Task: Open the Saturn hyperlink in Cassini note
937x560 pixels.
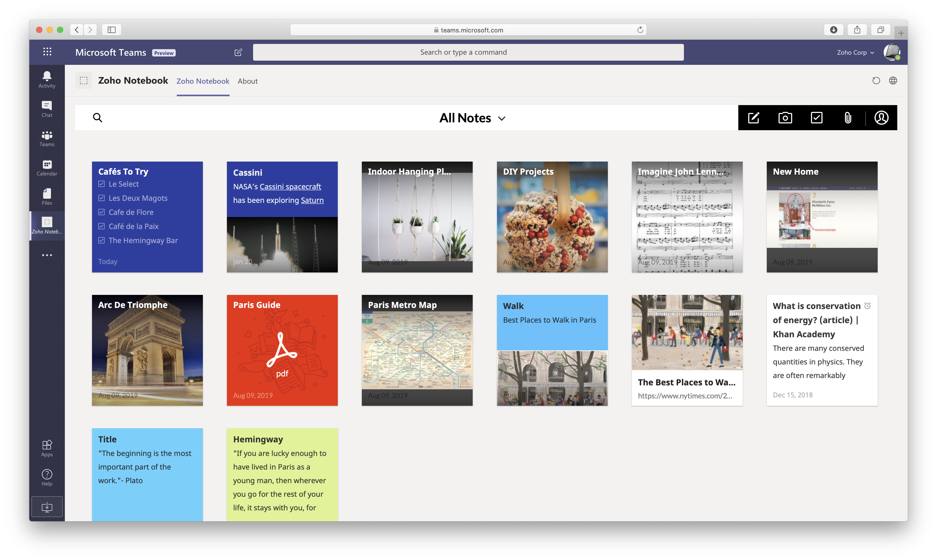Action: [x=312, y=200]
